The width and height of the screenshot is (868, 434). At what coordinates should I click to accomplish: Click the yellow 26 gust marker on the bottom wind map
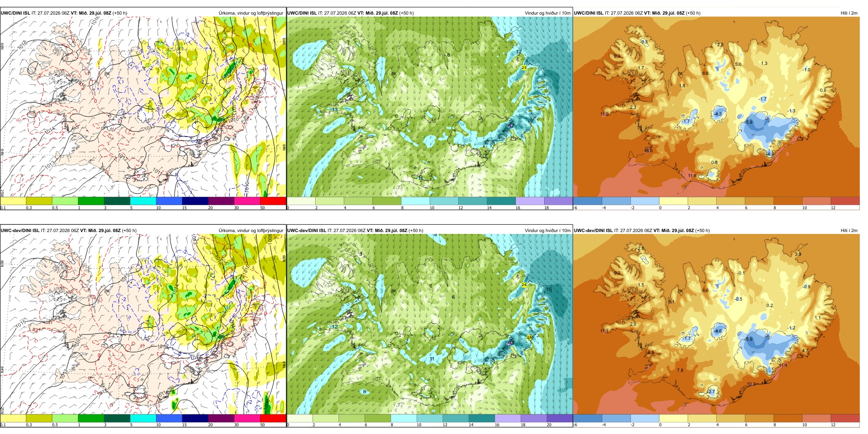(524, 285)
